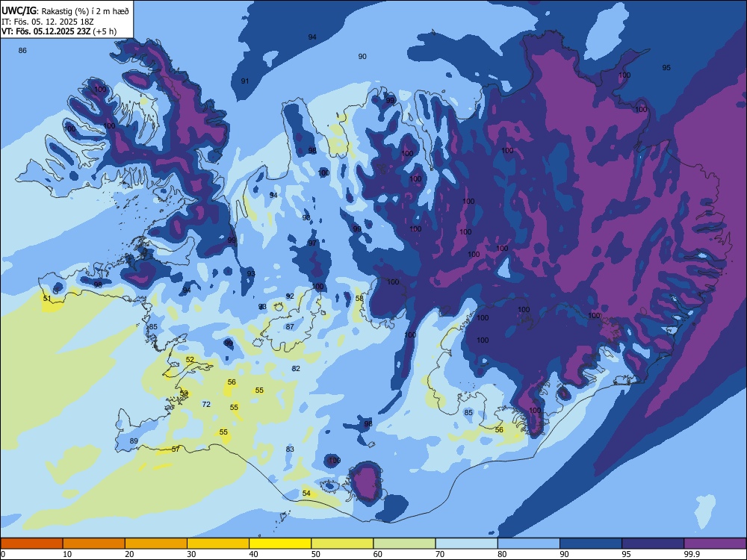Click the '80' legend scale label

click(502, 554)
